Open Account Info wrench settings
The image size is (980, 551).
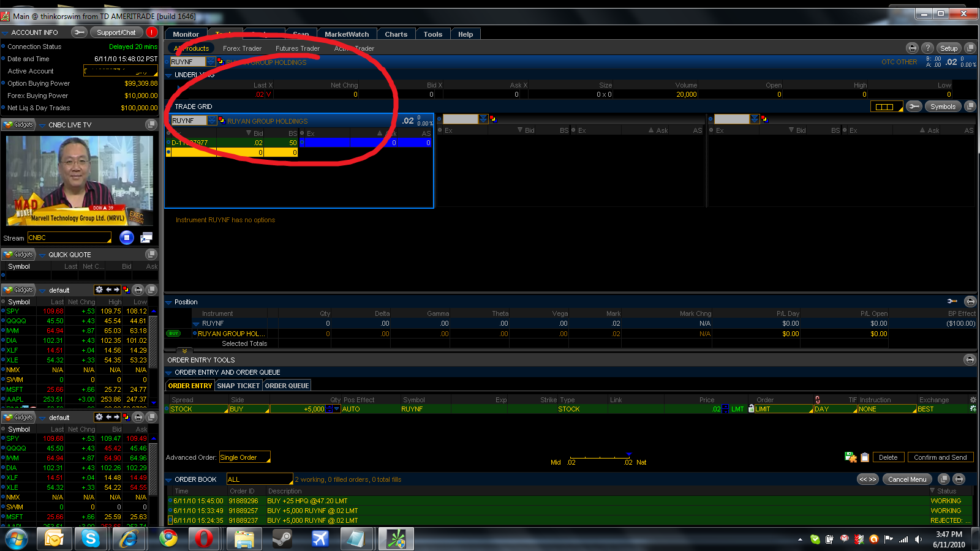click(x=79, y=32)
